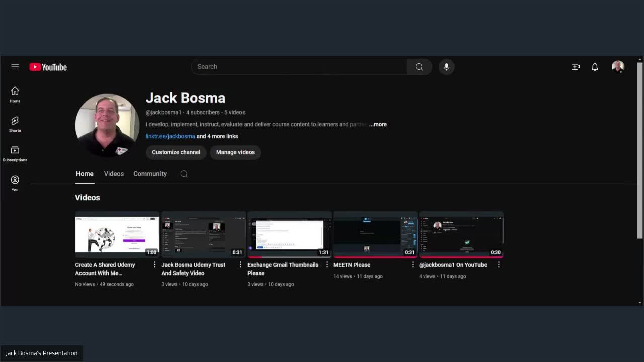
Task: Play the @jackbosma1 On YouTube thumbnail
Action: click(461, 235)
